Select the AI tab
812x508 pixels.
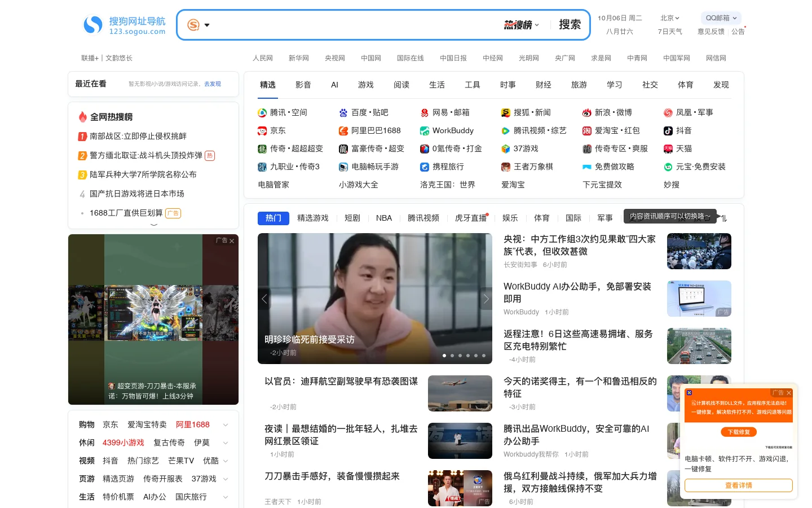tap(334, 85)
